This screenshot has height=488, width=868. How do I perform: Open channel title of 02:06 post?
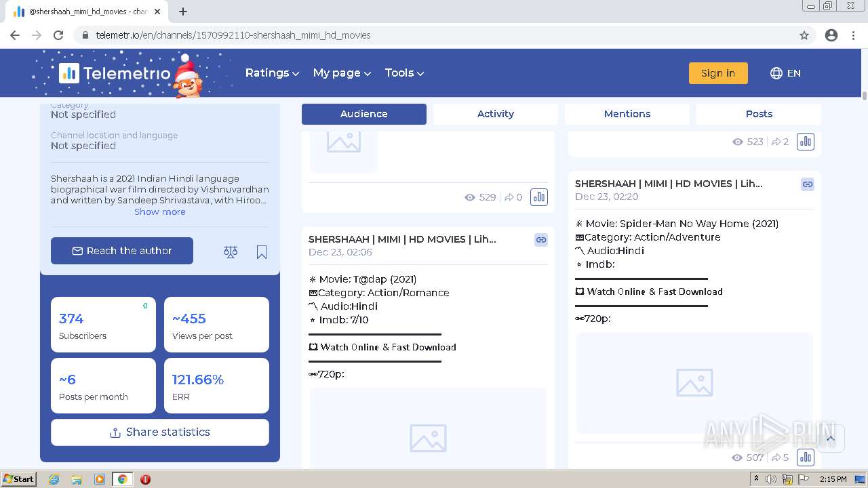click(402, 239)
